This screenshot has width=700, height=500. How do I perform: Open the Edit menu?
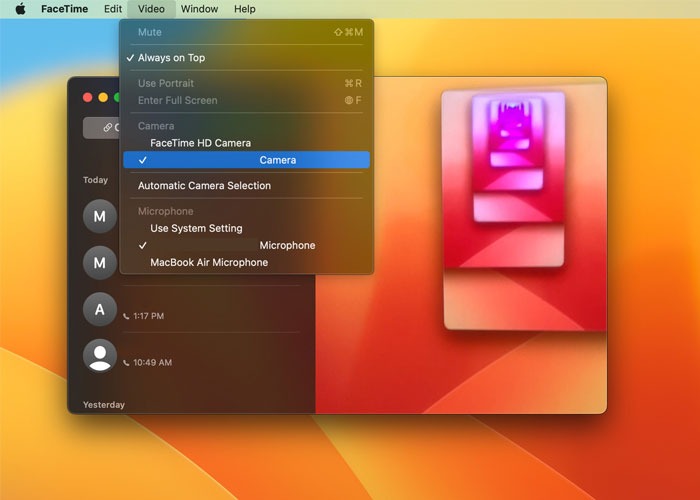[x=113, y=8]
